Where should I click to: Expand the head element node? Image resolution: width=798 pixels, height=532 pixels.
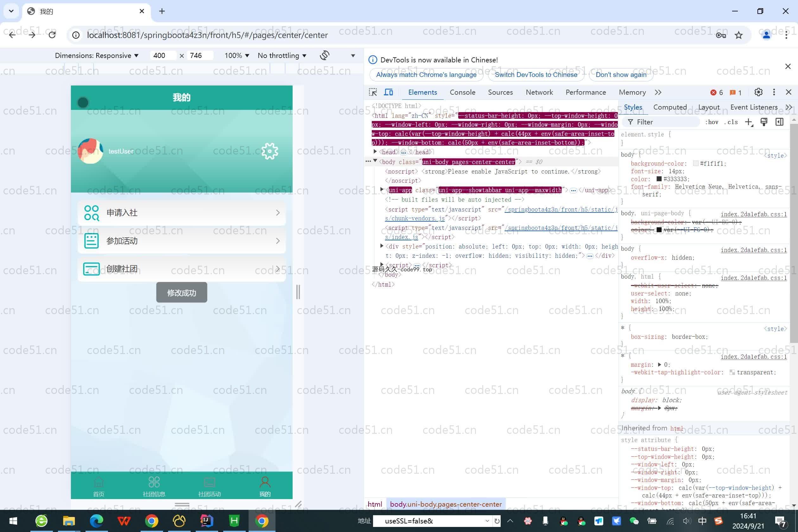click(375, 152)
